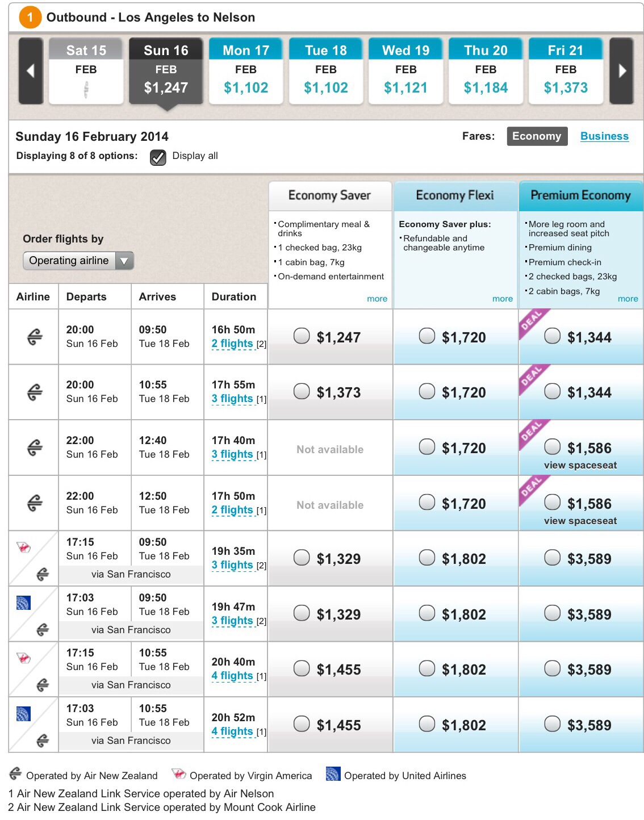Click view spaceseat on the 12:40 arrival flight

pos(580,465)
